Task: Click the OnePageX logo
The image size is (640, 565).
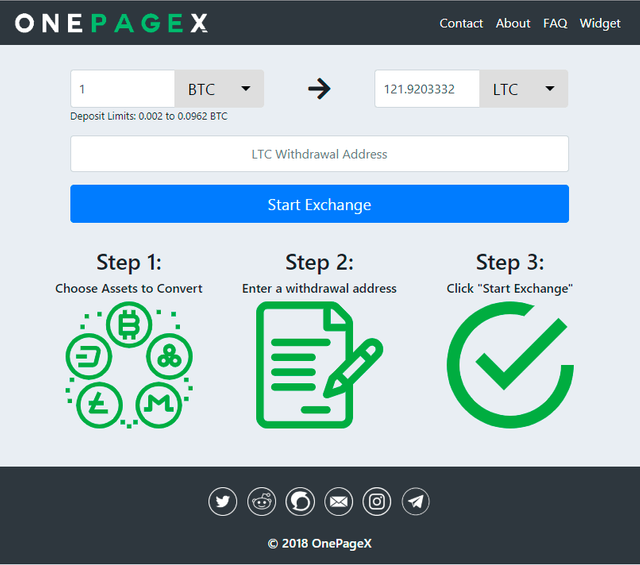Action: (111, 23)
